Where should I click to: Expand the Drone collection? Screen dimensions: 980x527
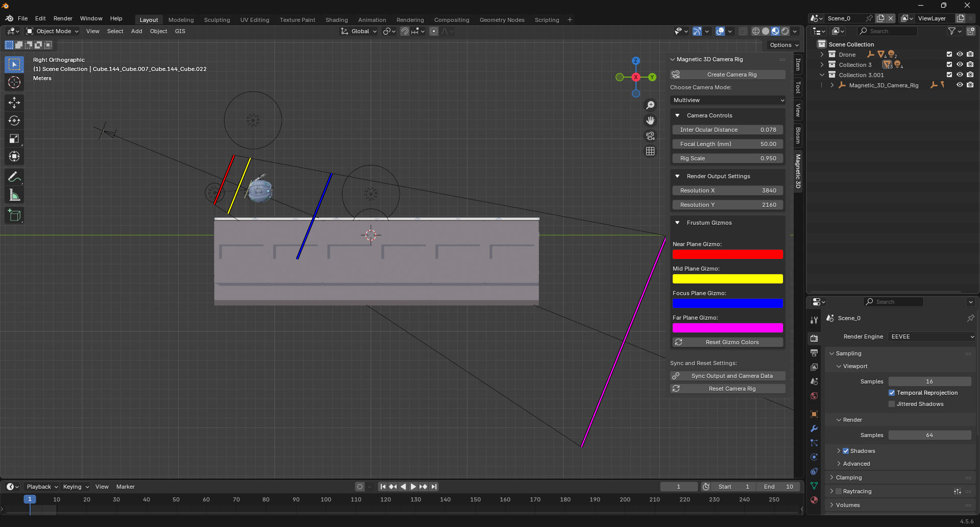tap(822, 55)
